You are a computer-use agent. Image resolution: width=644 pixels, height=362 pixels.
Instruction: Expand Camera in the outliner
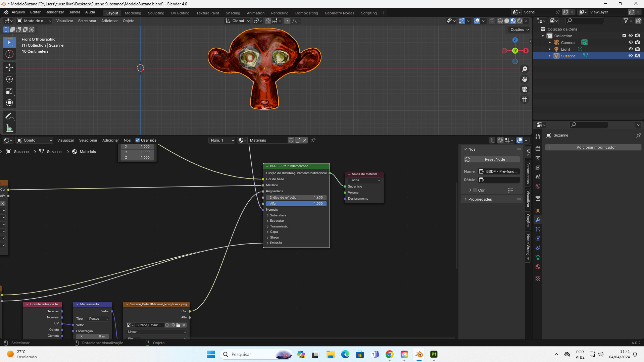pyautogui.click(x=549, y=43)
